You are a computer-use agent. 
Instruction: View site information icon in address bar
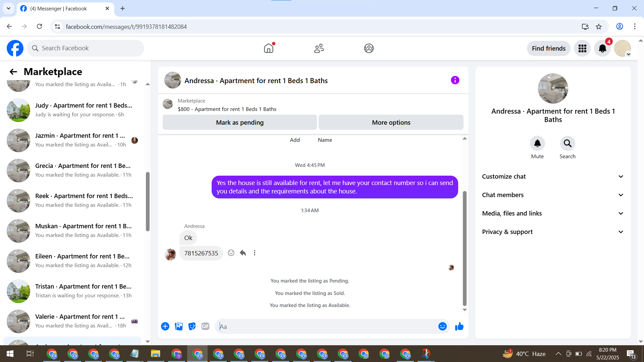tap(57, 26)
